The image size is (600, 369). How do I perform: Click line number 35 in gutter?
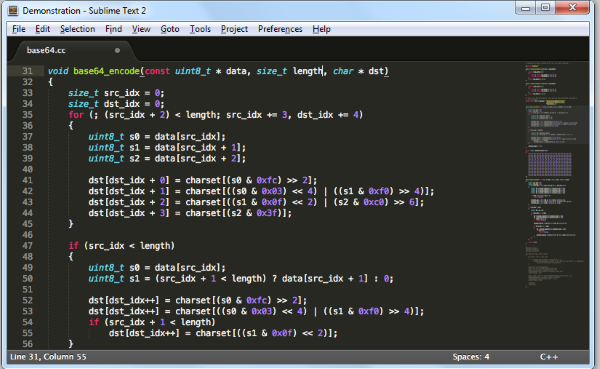pyautogui.click(x=28, y=115)
